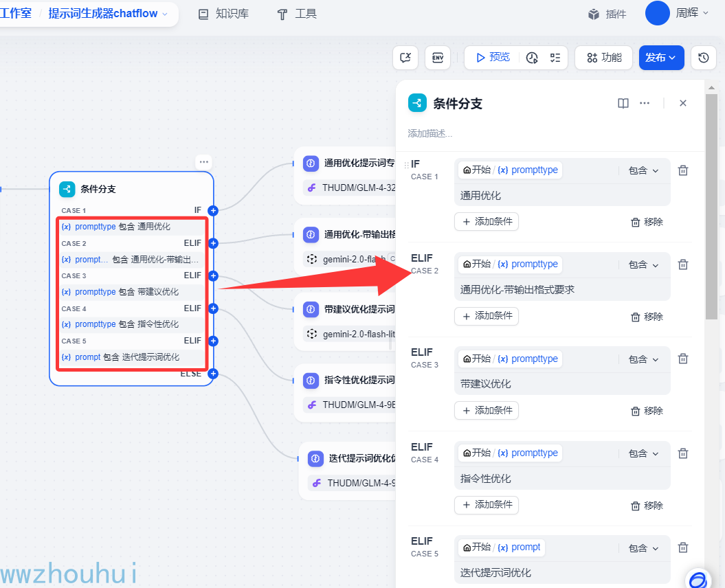
Task: Edit CASE 4 value 指令性优化
Action: [x=562, y=479]
